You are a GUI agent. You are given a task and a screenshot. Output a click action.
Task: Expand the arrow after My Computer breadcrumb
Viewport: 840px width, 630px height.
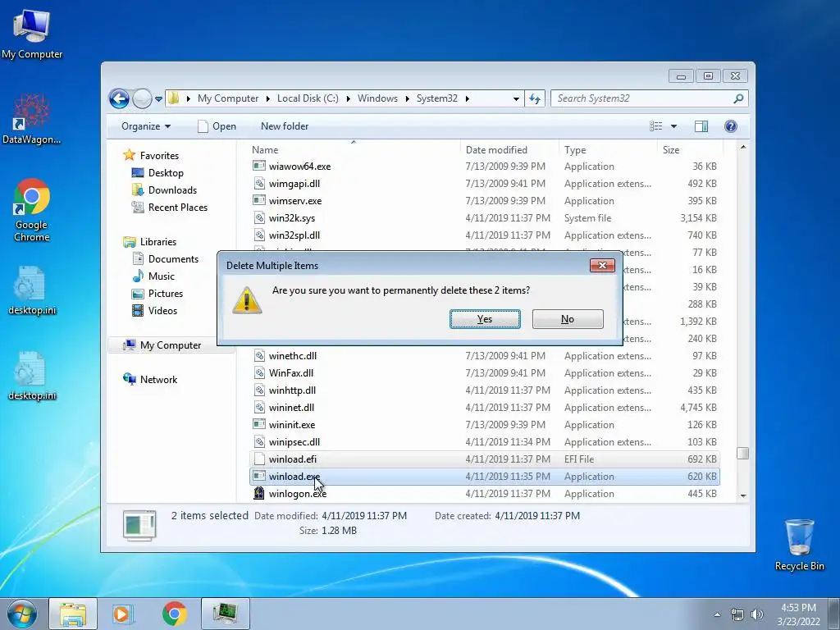[267, 98]
